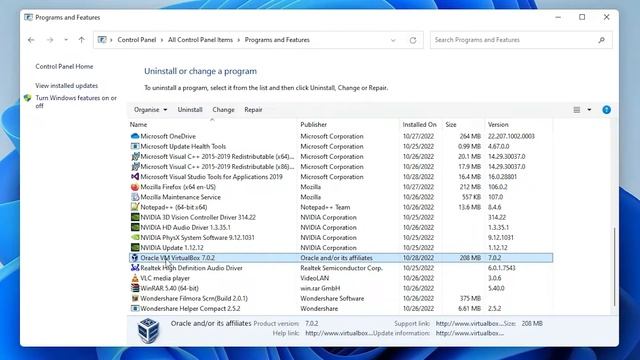640x360 pixels.
Task: Click the search magnifier icon
Action: (601, 40)
